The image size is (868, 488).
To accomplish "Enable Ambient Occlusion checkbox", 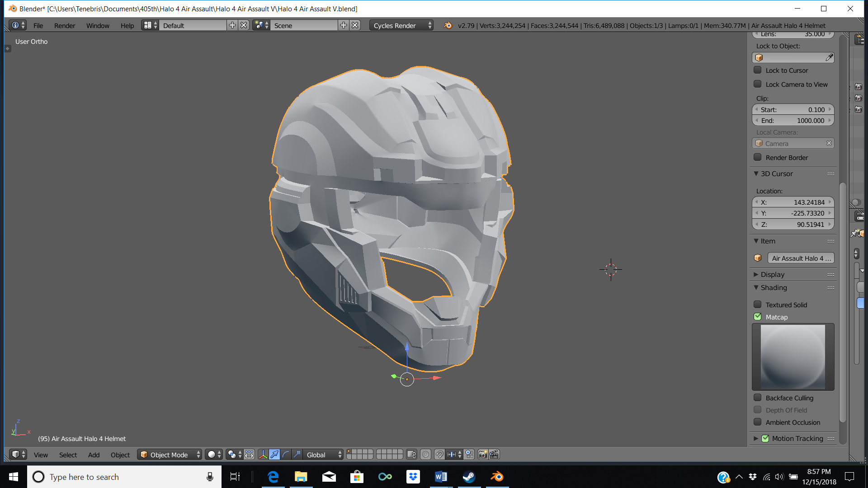I will coord(758,422).
